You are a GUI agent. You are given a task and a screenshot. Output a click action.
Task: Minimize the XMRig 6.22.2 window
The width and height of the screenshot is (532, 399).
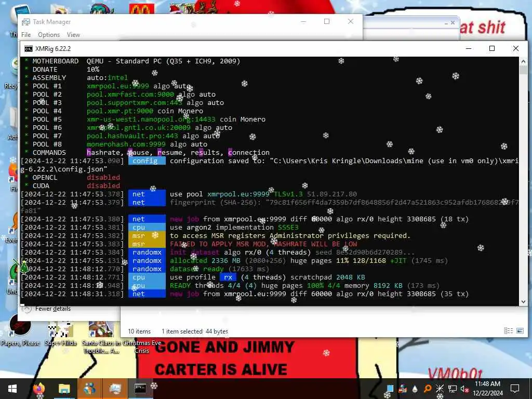coord(469,48)
